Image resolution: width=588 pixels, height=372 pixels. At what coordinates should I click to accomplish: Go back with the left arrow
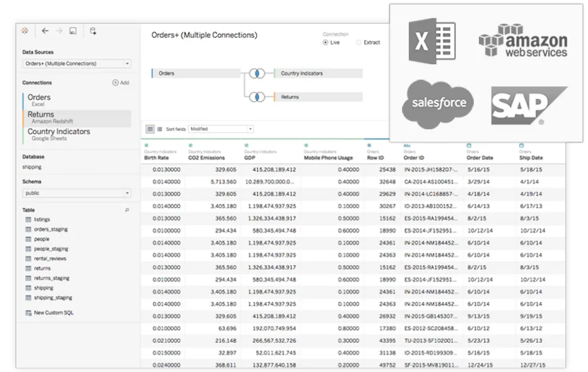point(45,31)
